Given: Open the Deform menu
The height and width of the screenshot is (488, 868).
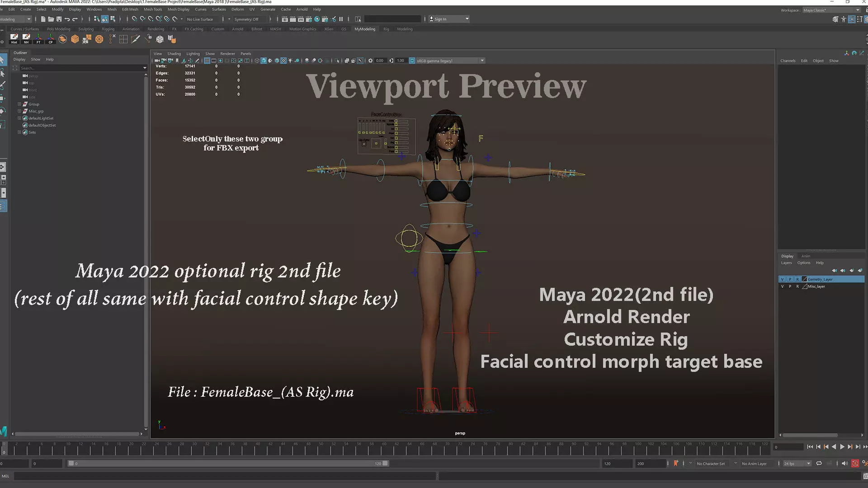Looking at the screenshot, I should [x=237, y=9].
